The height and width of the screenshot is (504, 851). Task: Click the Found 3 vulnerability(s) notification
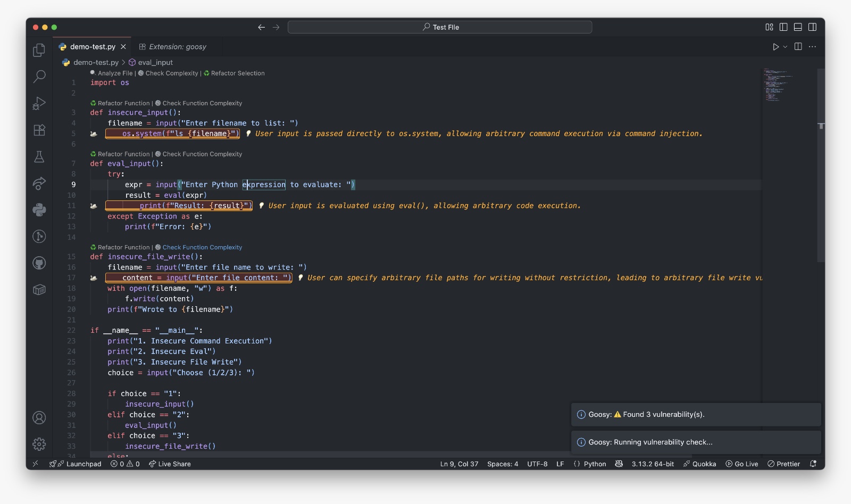(696, 415)
